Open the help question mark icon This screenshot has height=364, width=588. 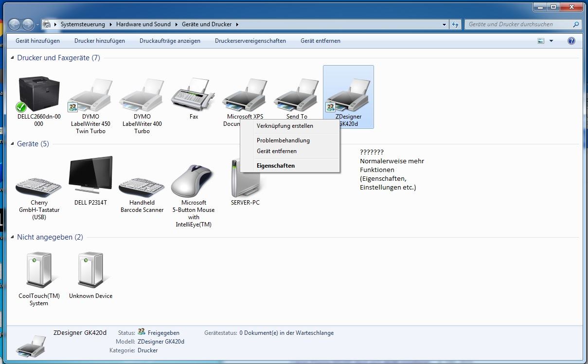(x=571, y=41)
